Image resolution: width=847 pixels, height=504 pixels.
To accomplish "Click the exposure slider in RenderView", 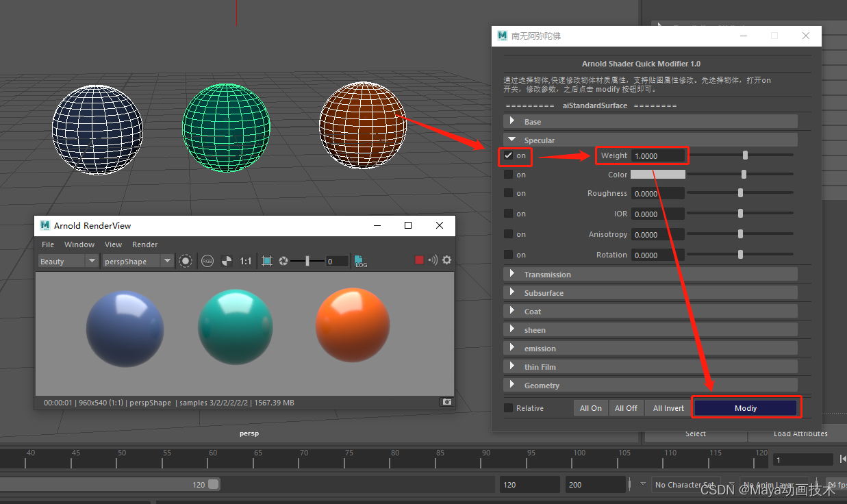I will 307,261.
